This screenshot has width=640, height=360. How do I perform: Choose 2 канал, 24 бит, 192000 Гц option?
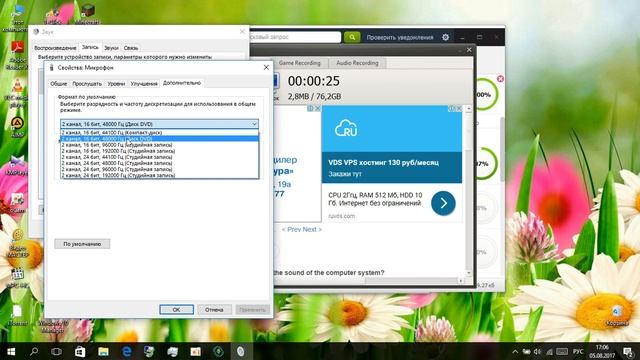tap(160, 175)
